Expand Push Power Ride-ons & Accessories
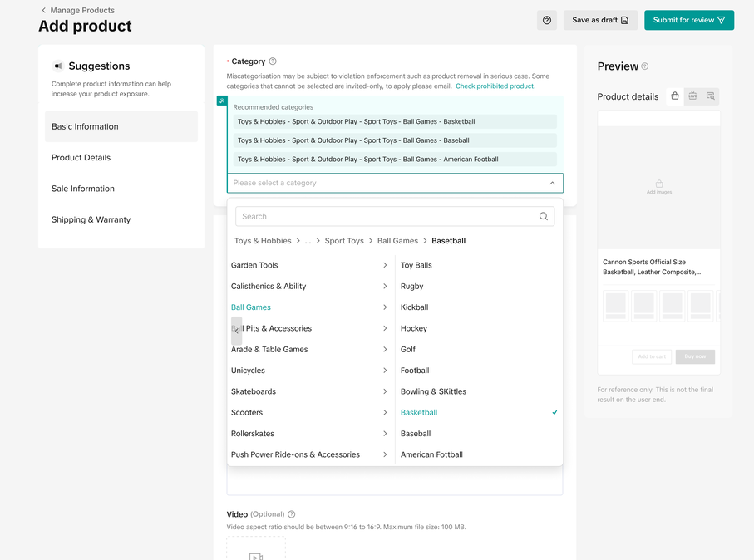 click(x=385, y=454)
